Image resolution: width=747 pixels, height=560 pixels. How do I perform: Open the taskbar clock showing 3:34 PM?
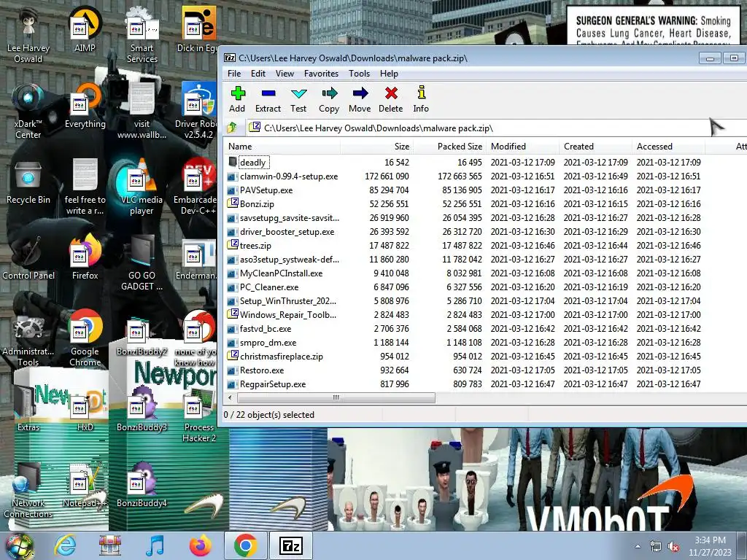[710, 546]
